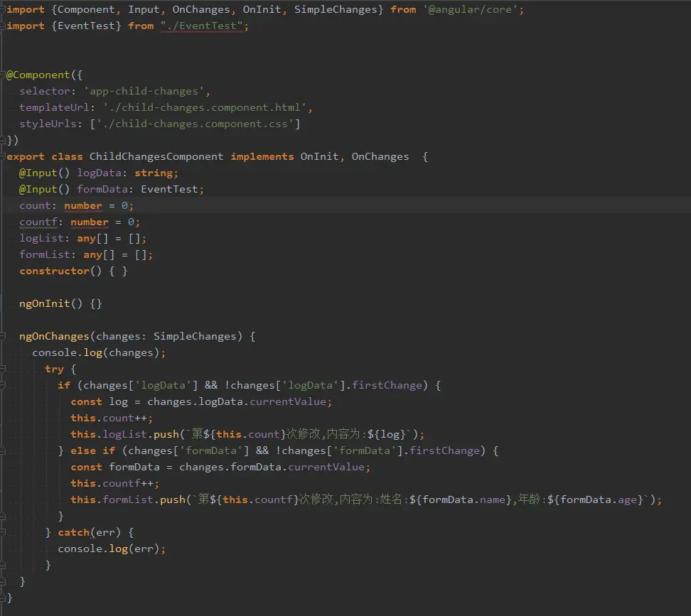Click './child-changes.component.css' string
691x616 pixels.
(195, 124)
